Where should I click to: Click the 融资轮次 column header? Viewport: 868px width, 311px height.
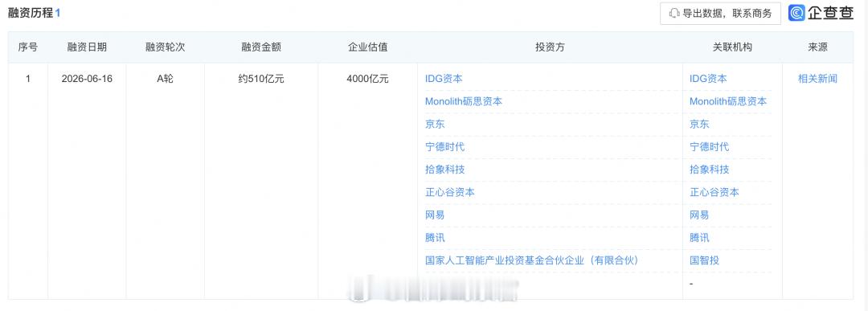tap(165, 47)
